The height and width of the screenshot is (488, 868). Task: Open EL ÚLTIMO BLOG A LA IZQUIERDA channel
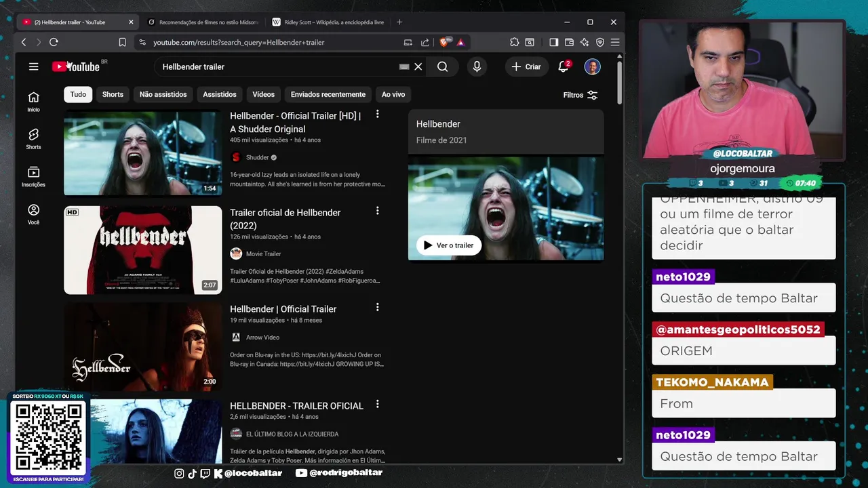(x=292, y=434)
